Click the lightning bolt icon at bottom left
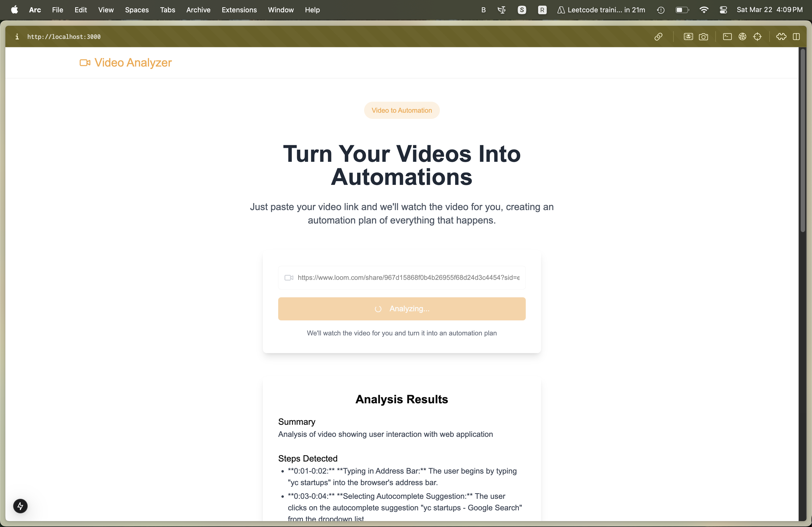 pyautogui.click(x=20, y=506)
